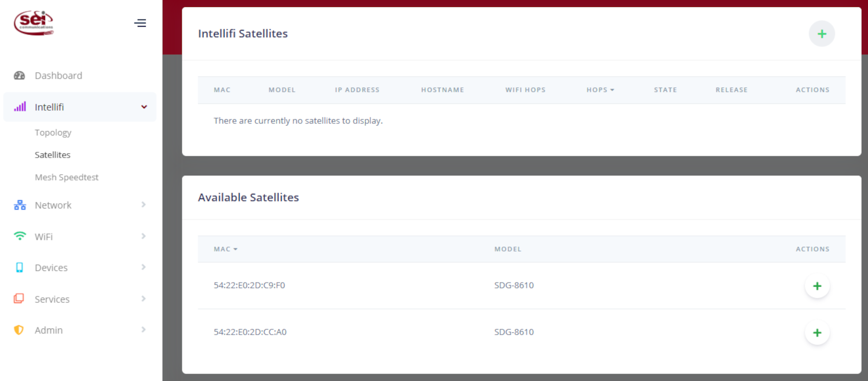Image resolution: width=868 pixels, height=381 pixels.
Task: Click the Admin shield icon
Action: pos(19,330)
